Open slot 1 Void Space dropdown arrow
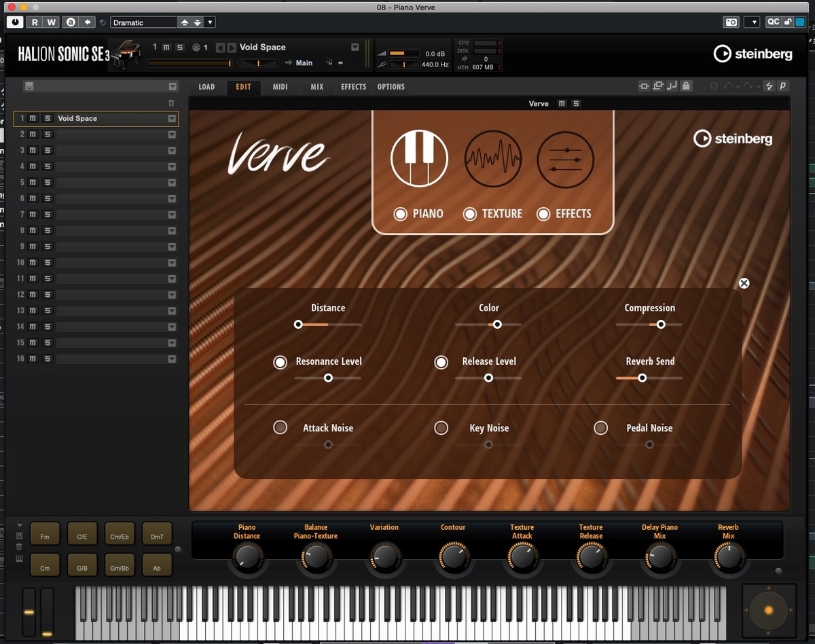Image resolution: width=815 pixels, height=644 pixels. (x=172, y=118)
